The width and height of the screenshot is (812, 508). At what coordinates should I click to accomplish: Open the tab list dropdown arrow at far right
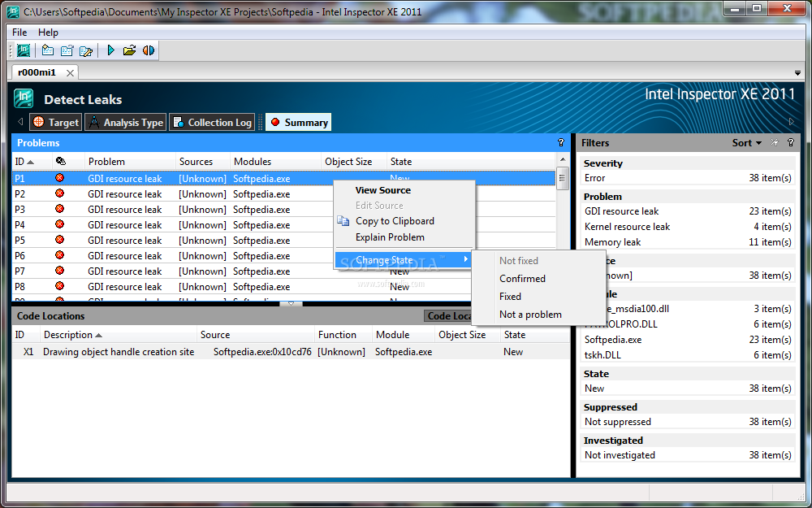797,73
